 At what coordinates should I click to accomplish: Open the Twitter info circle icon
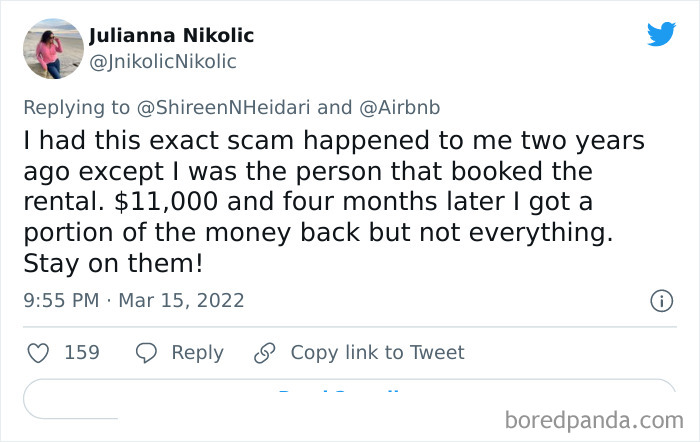click(x=660, y=300)
